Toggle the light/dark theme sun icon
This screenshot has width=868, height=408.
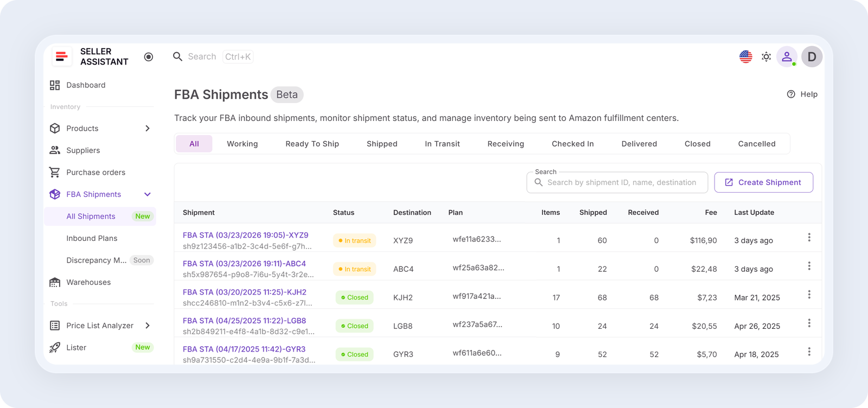[x=766, y=56]
